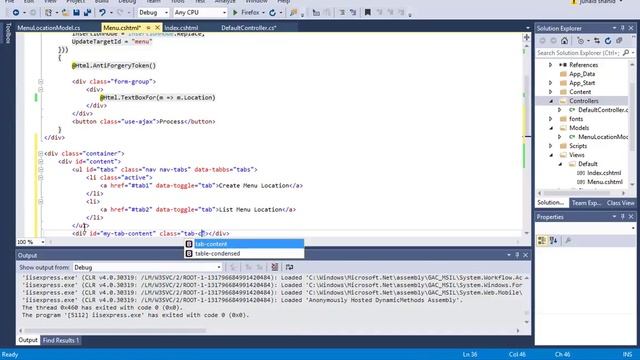Click the Navigate Backward toolbar arrow
Image resolution: width=640 pixels, height=360 pixels.
tap(16, 13)
